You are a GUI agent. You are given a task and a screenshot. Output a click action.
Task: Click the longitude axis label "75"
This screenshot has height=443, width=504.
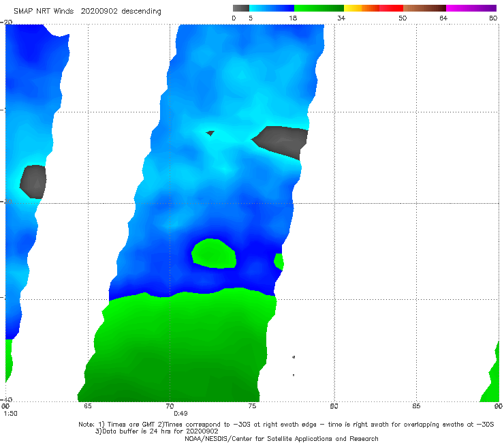[252, 406]
